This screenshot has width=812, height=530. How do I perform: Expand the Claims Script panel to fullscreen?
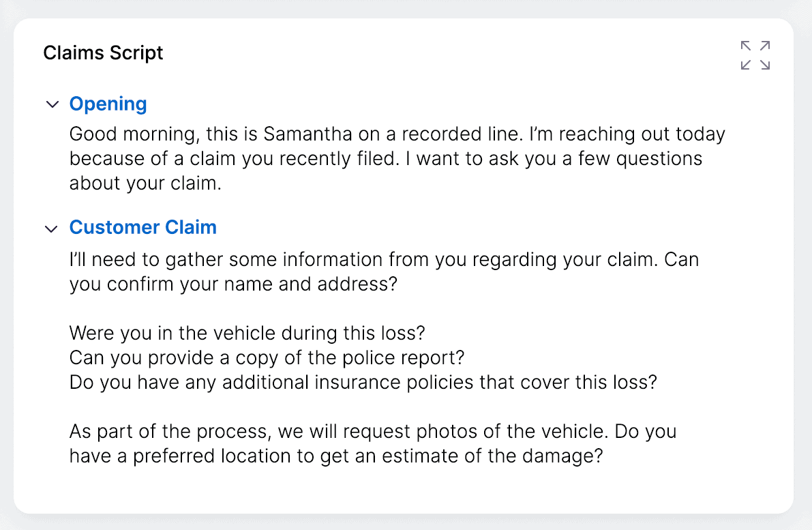pos(755,55)
